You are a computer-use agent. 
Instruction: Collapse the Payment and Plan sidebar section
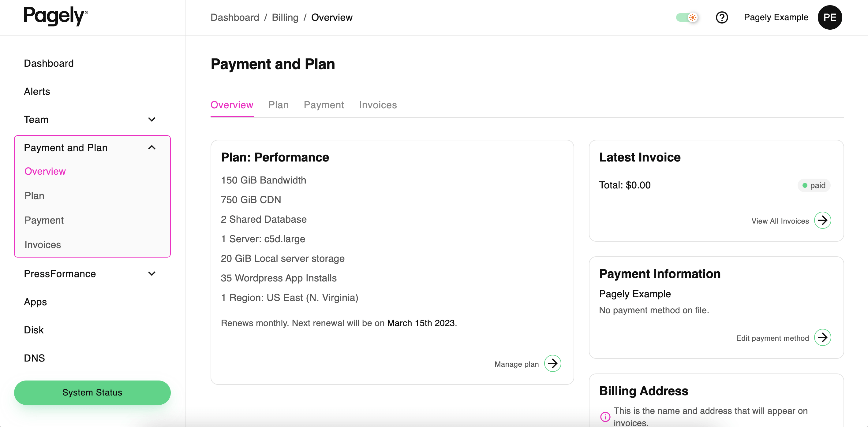point(152,147)
